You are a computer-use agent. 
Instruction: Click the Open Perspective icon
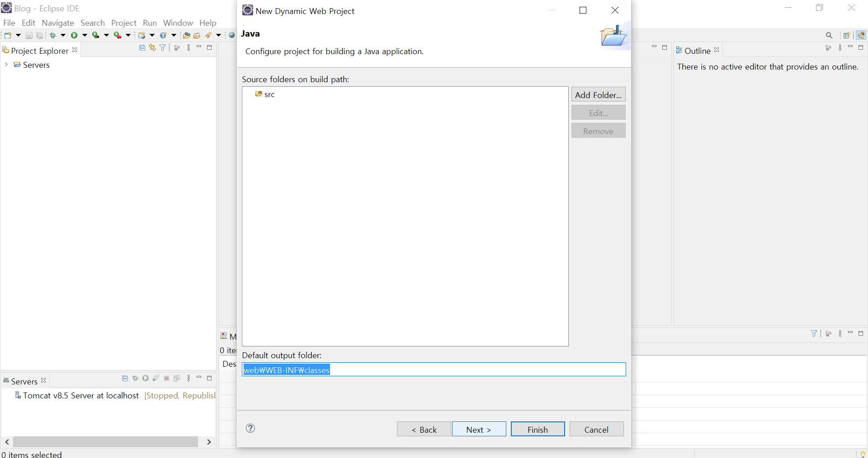tap(847, 35)
